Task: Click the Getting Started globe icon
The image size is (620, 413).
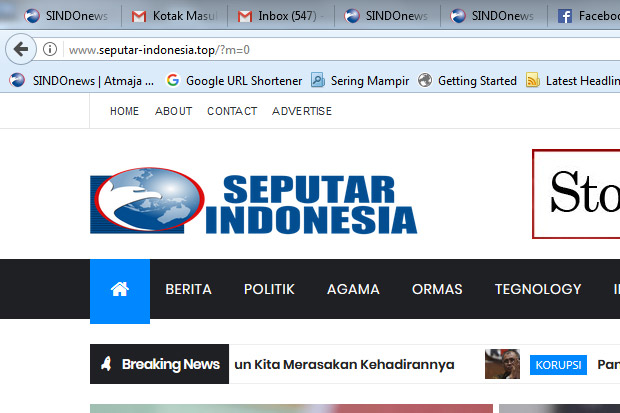Action: point(425,80)
